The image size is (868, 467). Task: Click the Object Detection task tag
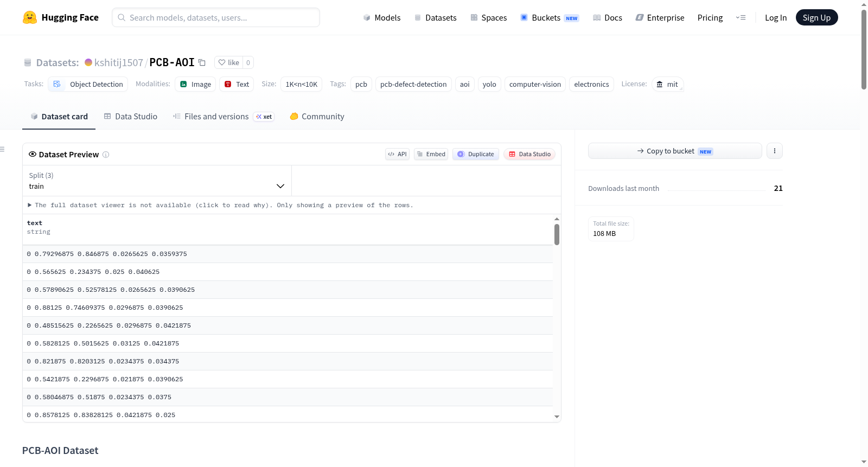click(88, 84)
